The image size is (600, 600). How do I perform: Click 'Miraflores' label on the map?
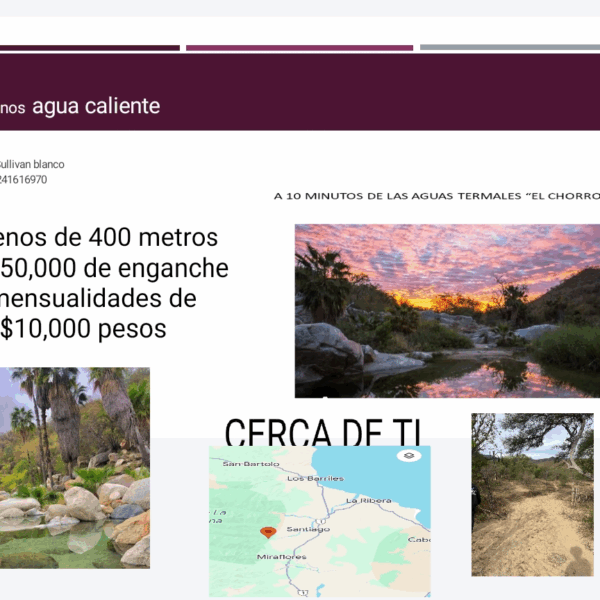pyautogui.click(x=281, y=557)
